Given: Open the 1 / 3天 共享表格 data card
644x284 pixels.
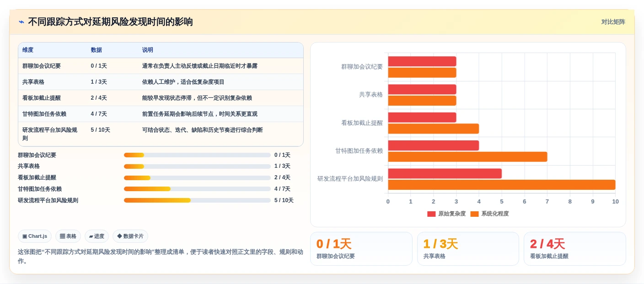Looking at the screenshot, I should click(x=468, y=249).
